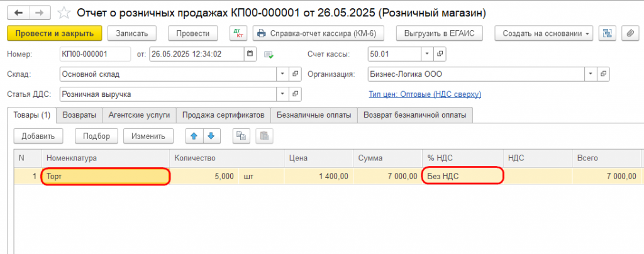Viewport: 644px width, 254px height.
Task: Click Подбор button
Action: pos(96,136)
